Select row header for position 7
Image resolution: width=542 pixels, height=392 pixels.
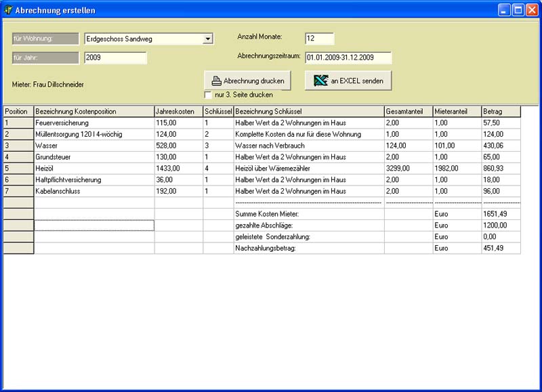(19, 192)
